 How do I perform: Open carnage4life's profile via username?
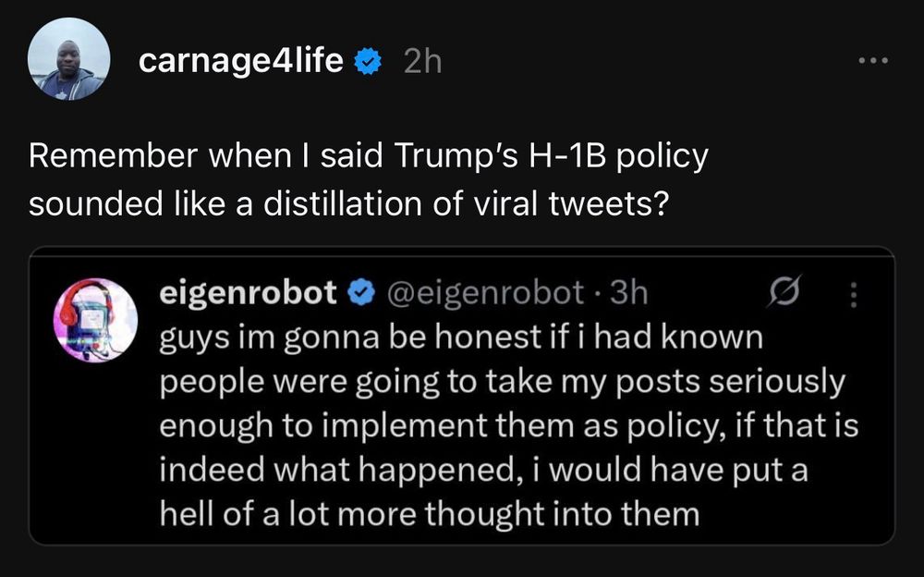242,60
